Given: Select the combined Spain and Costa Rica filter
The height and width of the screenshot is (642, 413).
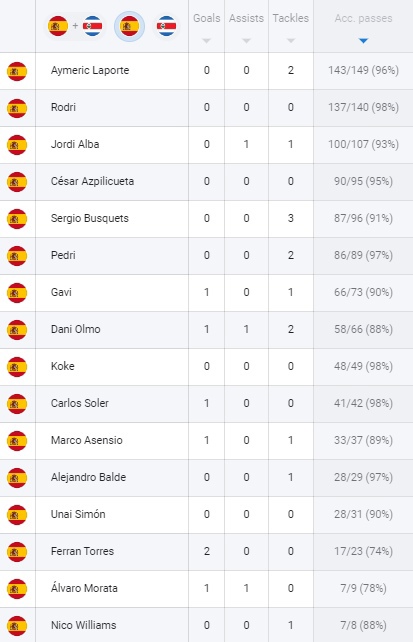Looking at the screenshot, I should tap(75, 26).
